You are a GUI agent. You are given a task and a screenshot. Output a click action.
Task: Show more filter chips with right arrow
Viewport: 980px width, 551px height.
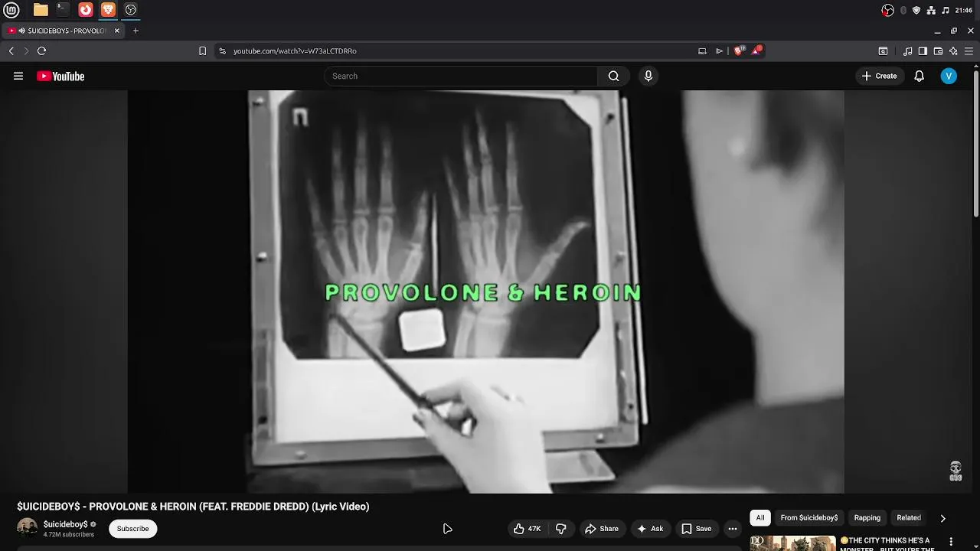pos(942,518)
